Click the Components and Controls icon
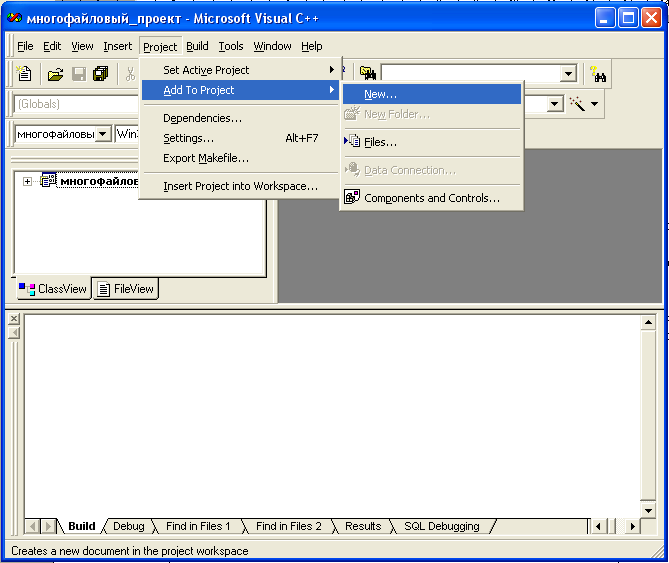Viewport: 669px width, 563px height. pyautogui.click(x=352, y=197)
